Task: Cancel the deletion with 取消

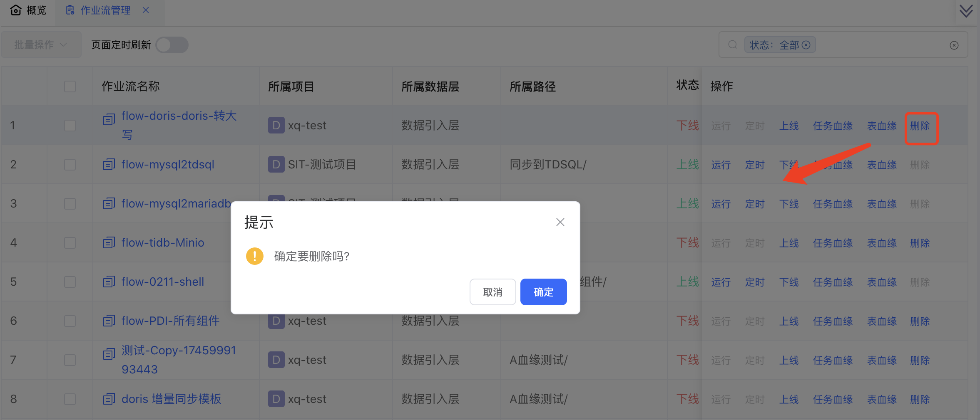Action: 492,292
